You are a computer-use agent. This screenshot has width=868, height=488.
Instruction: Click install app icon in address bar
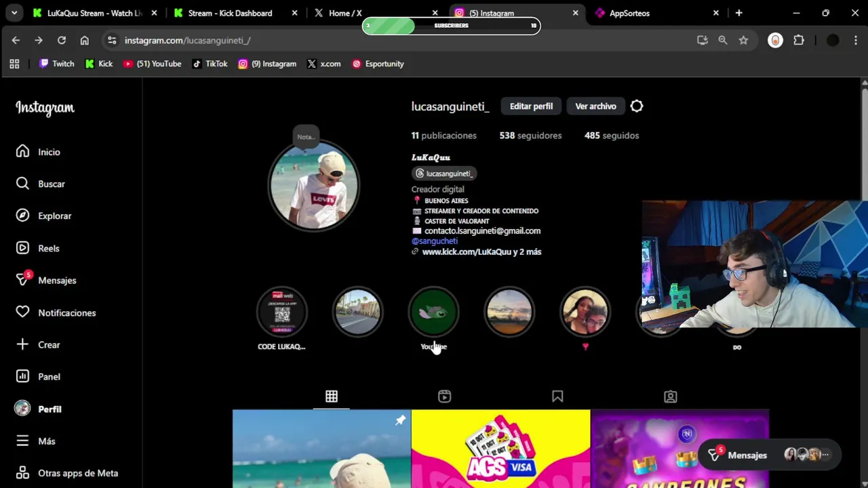coord(702,40)
